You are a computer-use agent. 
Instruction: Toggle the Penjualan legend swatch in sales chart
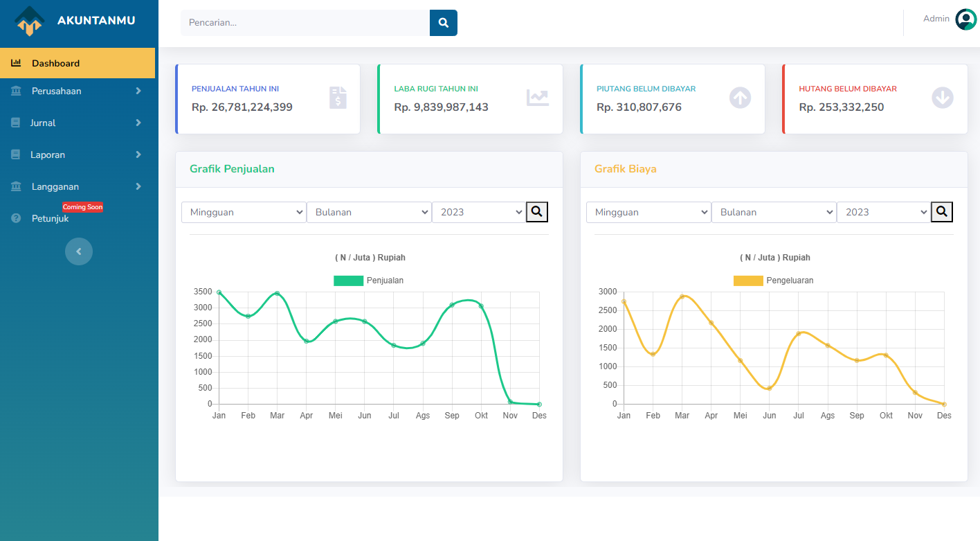(348, 281)
